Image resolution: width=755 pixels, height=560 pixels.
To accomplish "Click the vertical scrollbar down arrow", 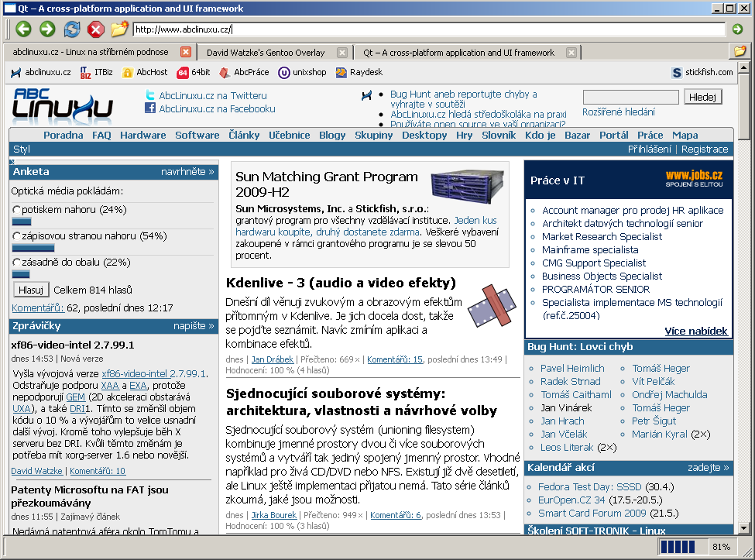I will point(743,528).
